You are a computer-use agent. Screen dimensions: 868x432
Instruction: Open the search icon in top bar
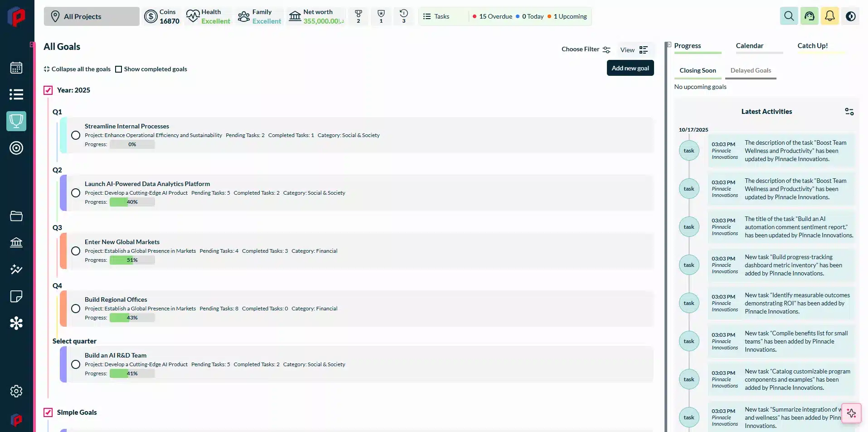(x=789, y=16)
